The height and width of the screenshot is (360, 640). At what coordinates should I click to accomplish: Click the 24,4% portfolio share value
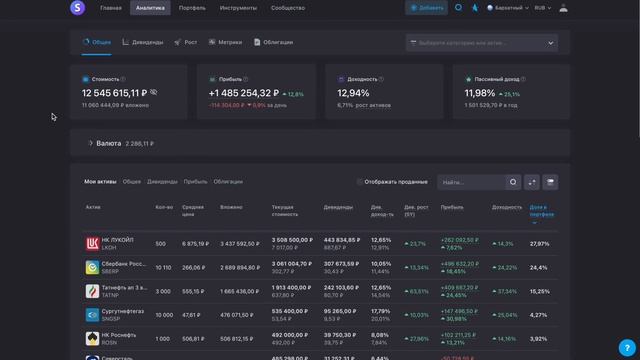click(539, 267)
